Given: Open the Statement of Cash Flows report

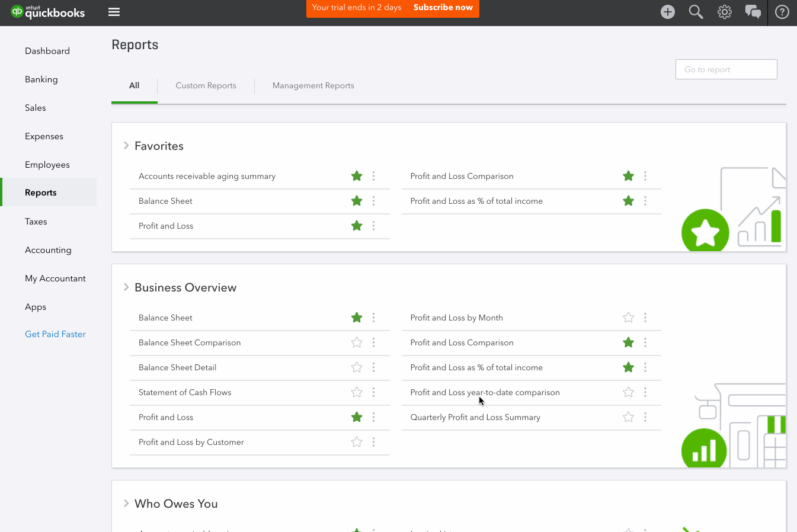Looking at the screenshot, I should point(185,392).
